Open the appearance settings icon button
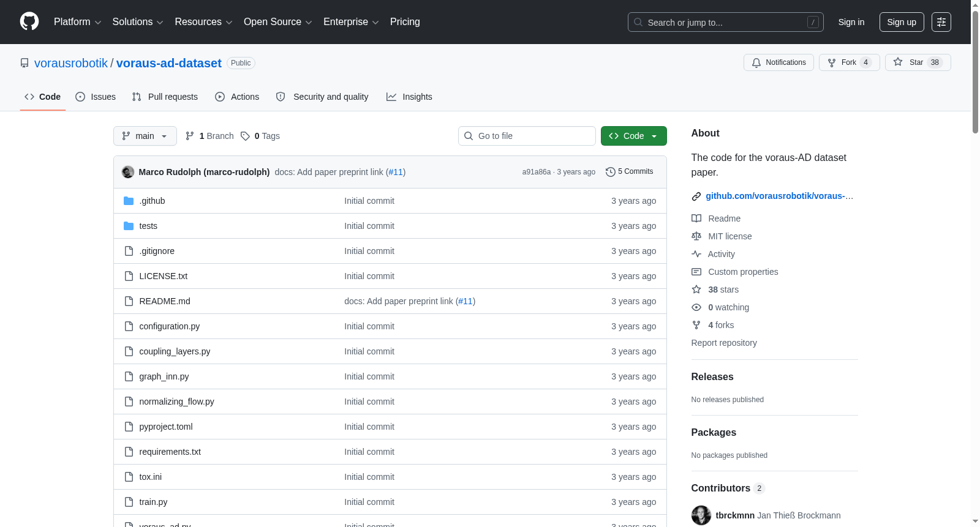The width and height of the screenshot is (980, 527). [941, 22]
